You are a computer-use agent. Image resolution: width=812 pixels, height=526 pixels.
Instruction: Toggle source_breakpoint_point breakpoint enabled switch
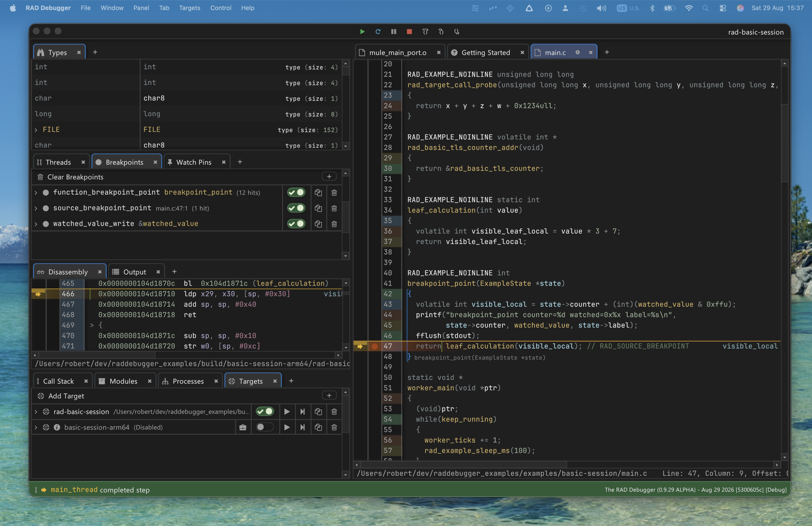(x=296, y=208)
